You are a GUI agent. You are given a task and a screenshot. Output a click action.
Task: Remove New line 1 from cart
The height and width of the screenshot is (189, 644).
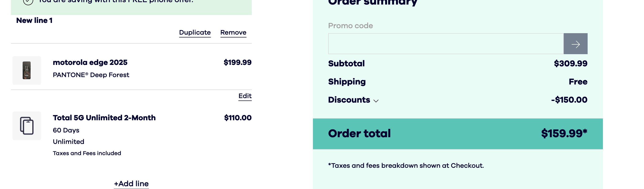[233, 33]
